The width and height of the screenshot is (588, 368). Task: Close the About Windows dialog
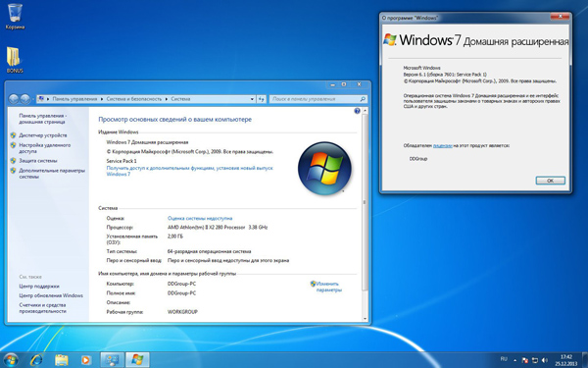(561, 17)
